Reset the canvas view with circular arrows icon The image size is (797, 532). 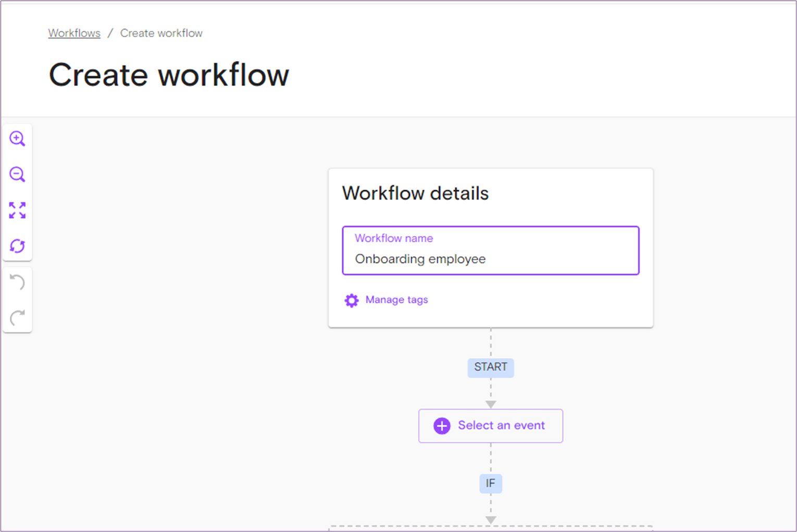point(17,246)
